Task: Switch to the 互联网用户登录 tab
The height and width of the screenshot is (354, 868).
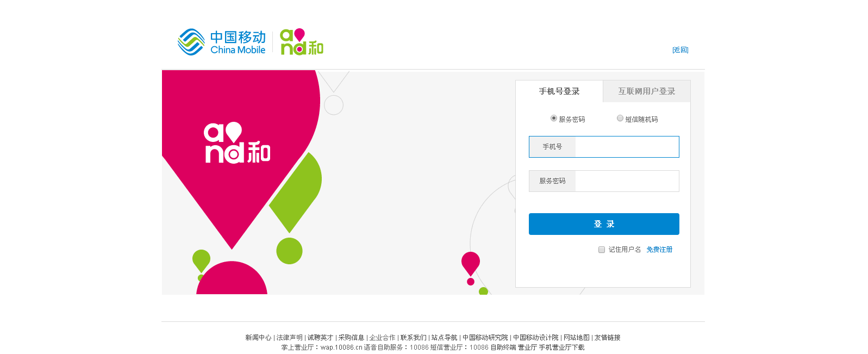Action: pyautogui.click(x=647, y=91)
